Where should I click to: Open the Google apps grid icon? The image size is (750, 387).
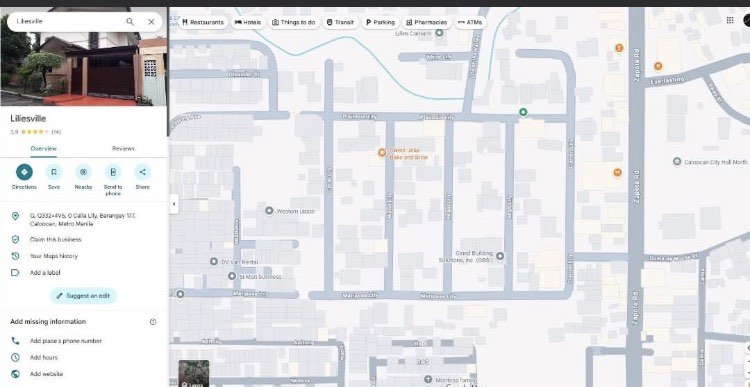coord(730,20)
